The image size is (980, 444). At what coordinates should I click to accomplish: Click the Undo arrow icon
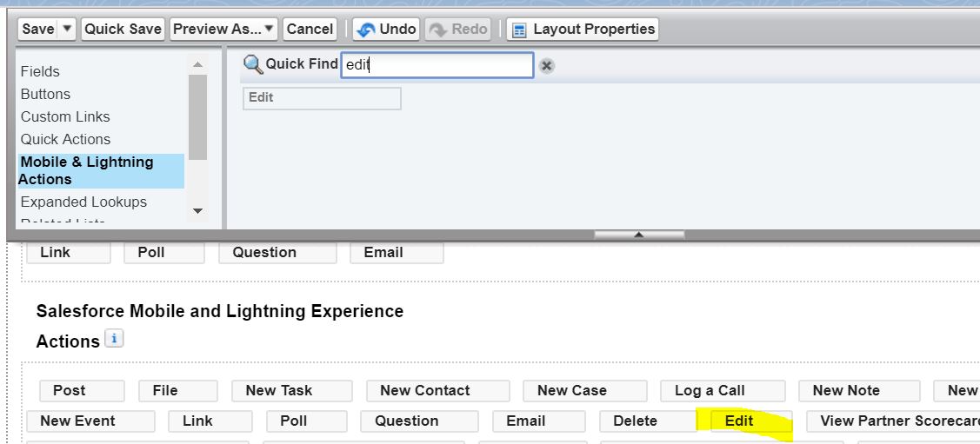tap(366, 30)
